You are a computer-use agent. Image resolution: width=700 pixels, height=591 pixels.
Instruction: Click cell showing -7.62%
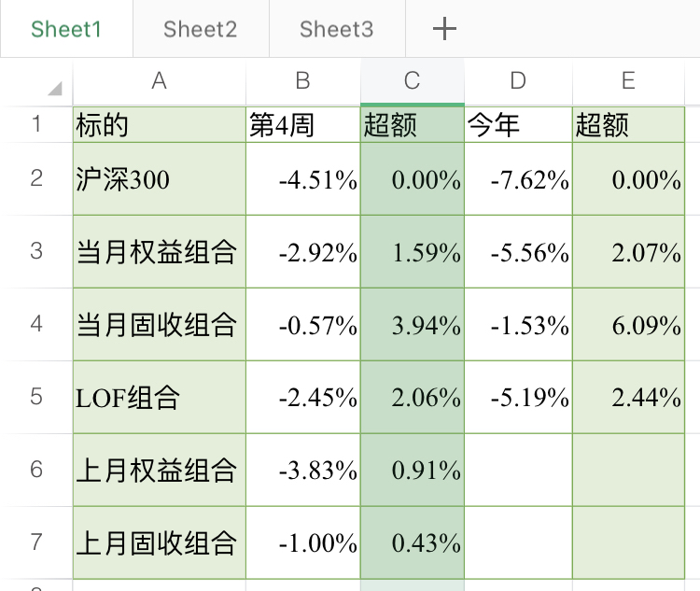pyautogui.click(x=517, y=179)
